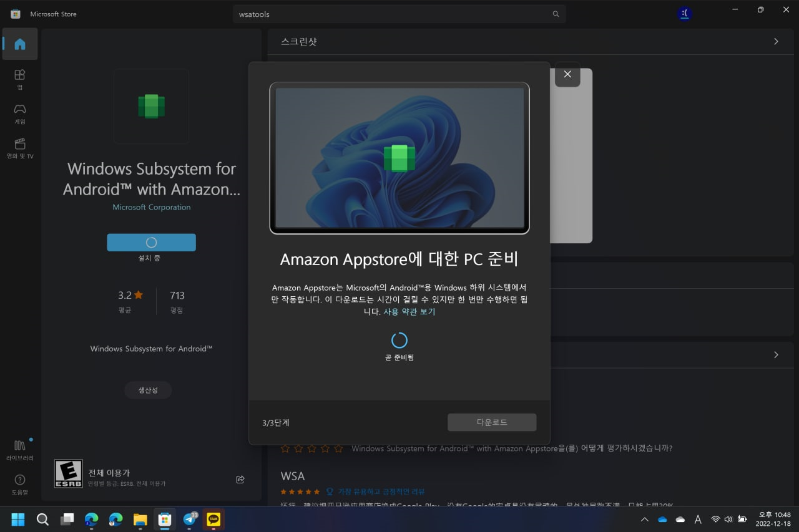
Task: Click the share icon on the app card
Action: pyautogui.click(x=240, y=479)
